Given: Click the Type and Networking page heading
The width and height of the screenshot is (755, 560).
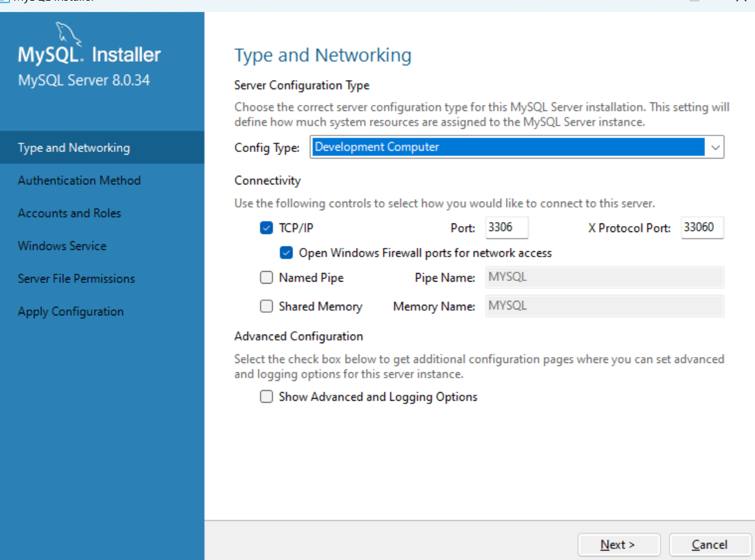Looking at the screenshot, I should click(323, 56).
